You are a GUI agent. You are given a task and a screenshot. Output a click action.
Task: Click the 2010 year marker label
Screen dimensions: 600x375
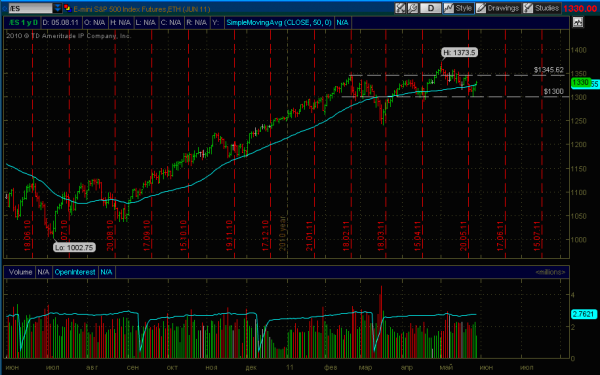tap(282, 233)
